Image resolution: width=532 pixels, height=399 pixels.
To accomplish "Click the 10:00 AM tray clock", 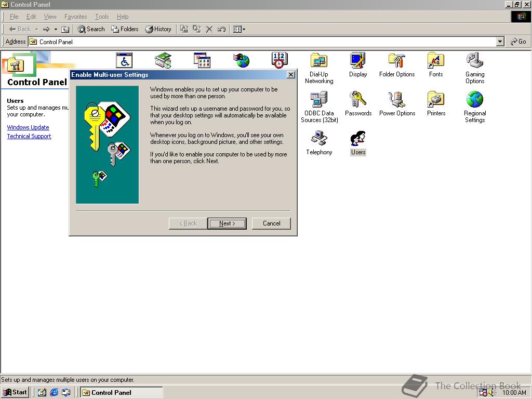I will (514, 393).
